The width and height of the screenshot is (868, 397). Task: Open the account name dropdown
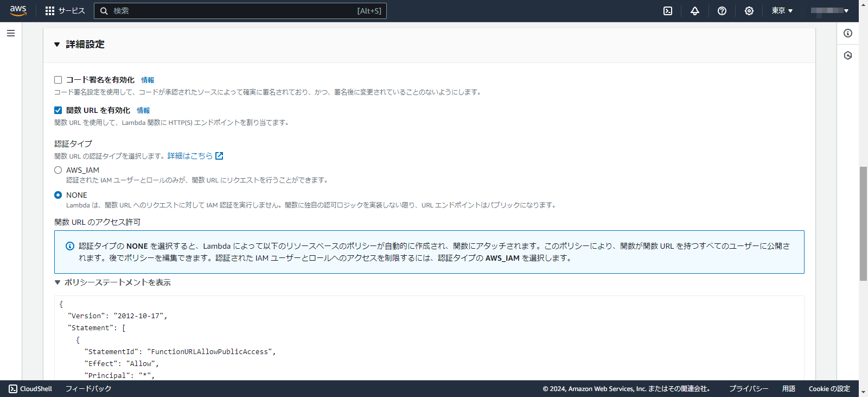pyautogui.click(x=829, y=11)
